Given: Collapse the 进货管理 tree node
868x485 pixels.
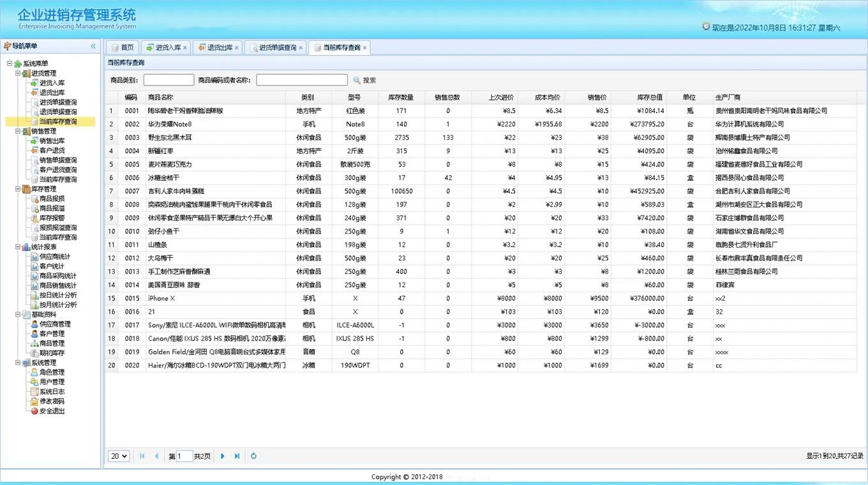Looking at the screenshot, I should point(18,73).
